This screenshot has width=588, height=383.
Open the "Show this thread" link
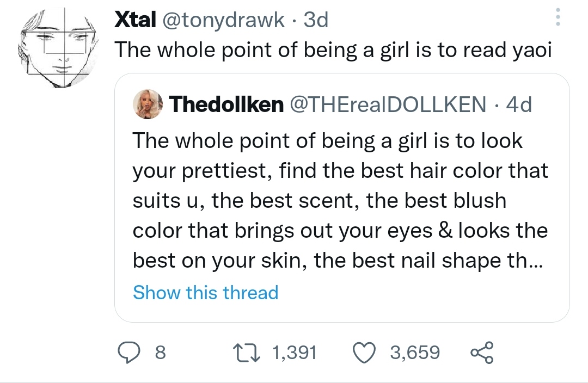(x=205, y=293)
